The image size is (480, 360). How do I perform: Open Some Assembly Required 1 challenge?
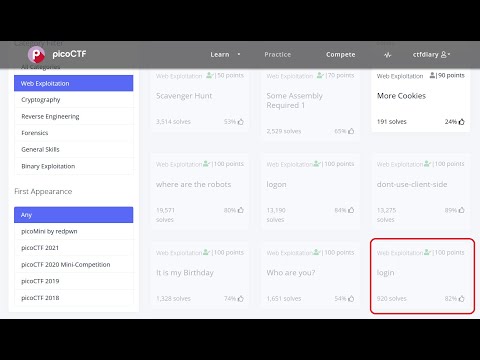pyautogui.click(x=310, y=105)
